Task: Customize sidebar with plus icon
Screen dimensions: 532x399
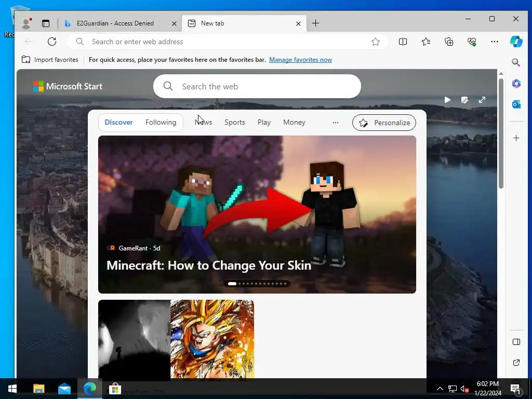Action: pyautogui.click(x=516, y=138)
